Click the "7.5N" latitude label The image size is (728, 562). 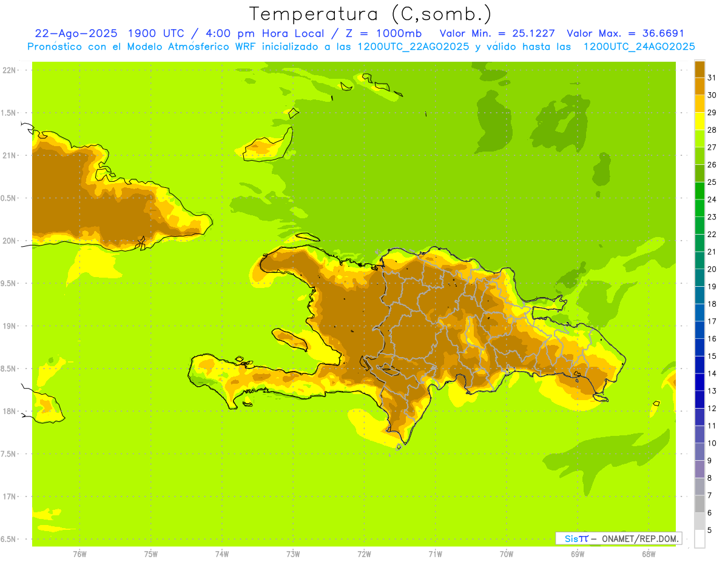click(x=8, y=454)
